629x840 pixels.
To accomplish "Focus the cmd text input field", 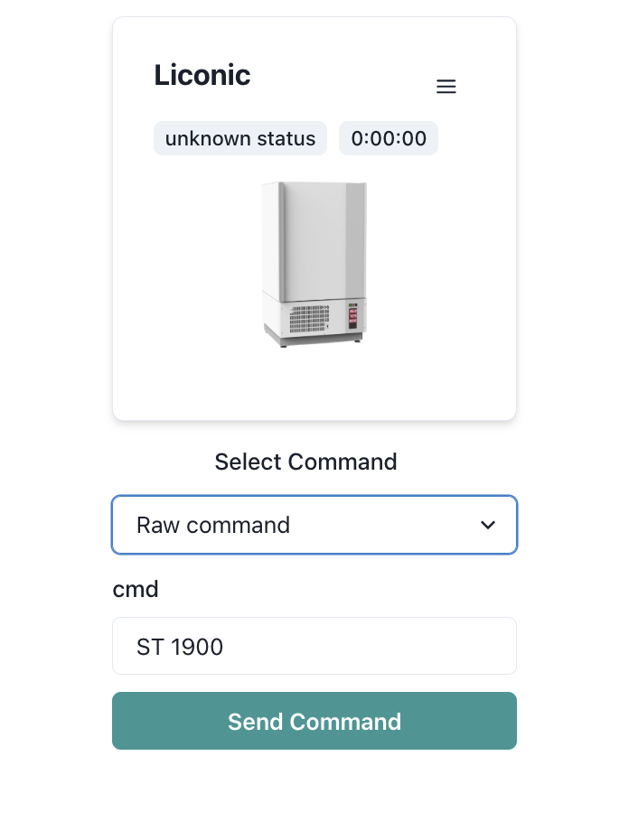I will tap(314, 646).
